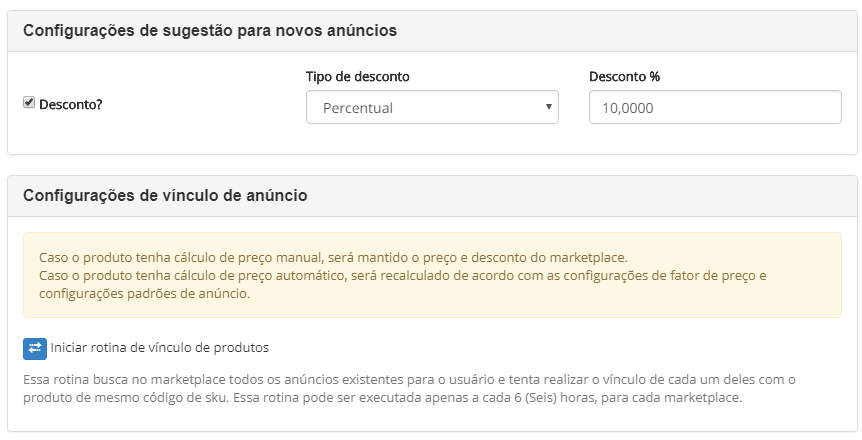The width and height of the screenshot is (862, 440).
Task: Select "Configurações de sugestão para novos anúncios" header
Action: [x=210, y=30]
